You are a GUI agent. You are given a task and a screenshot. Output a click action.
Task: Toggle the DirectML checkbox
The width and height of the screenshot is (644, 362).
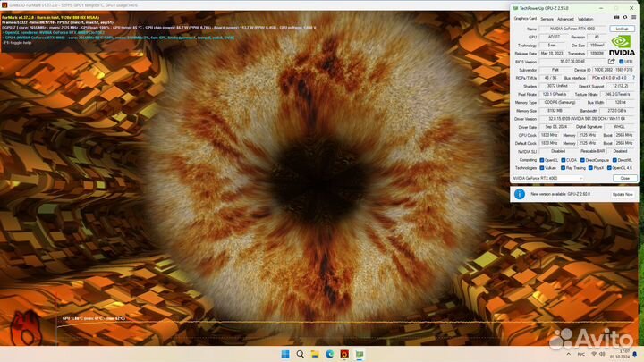(614, 160)
